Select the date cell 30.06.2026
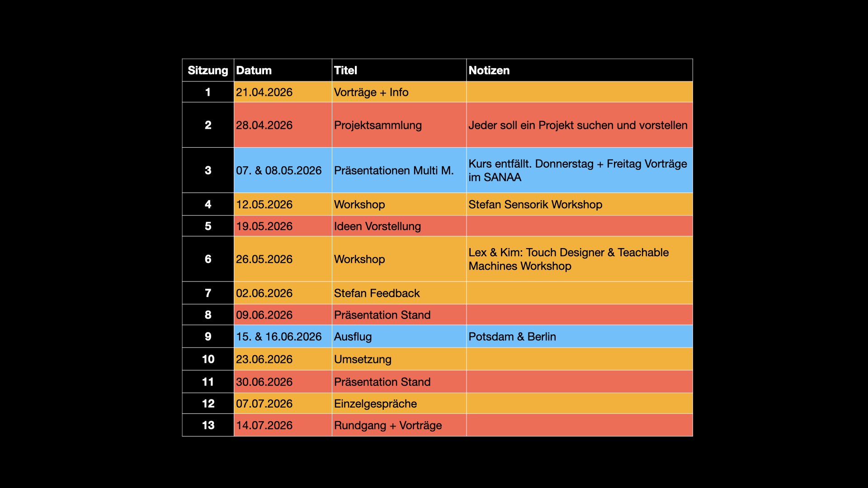This screenshot has height=488, width=868. pos(283,381)
